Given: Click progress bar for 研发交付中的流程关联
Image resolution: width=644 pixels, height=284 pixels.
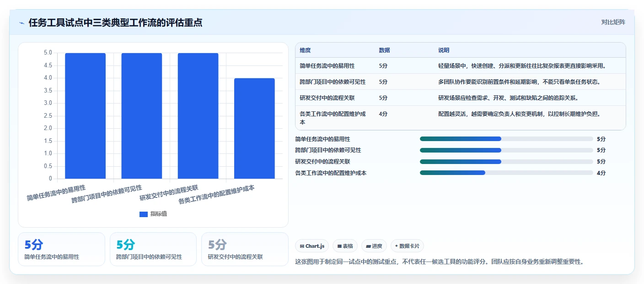Looking at the screenshot, I should tap(506, 162).
